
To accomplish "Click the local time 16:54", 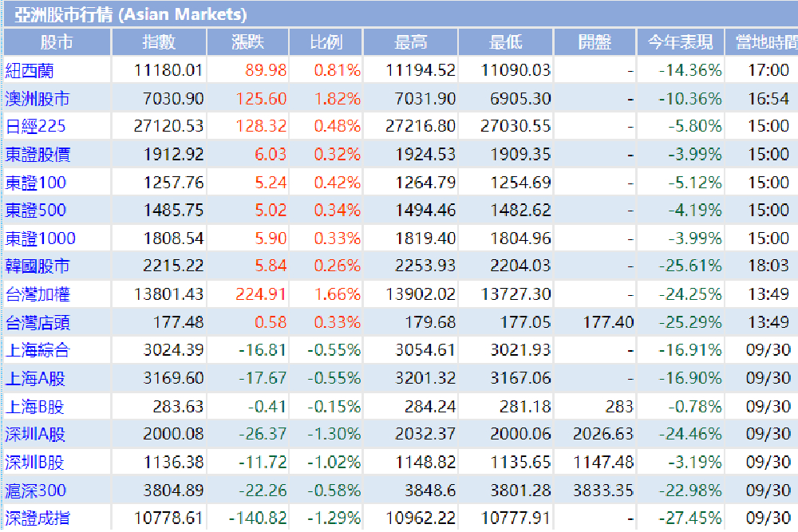I will [768, 99].
